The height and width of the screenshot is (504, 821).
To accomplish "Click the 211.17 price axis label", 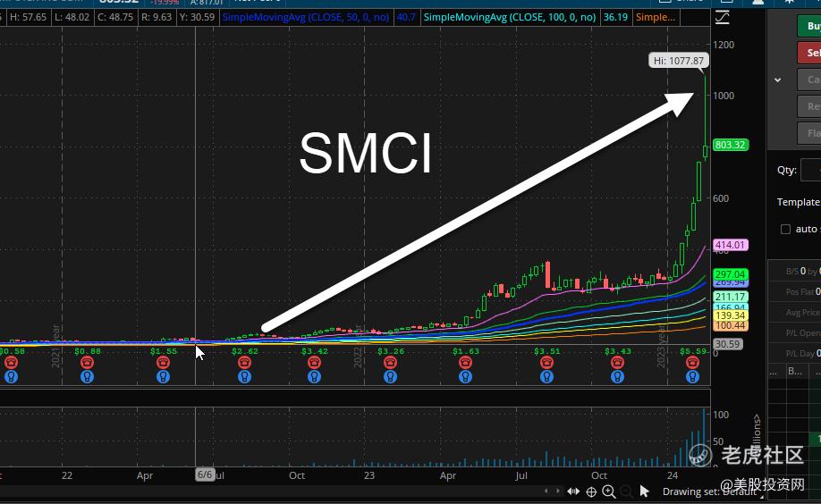I will point(731,297).
